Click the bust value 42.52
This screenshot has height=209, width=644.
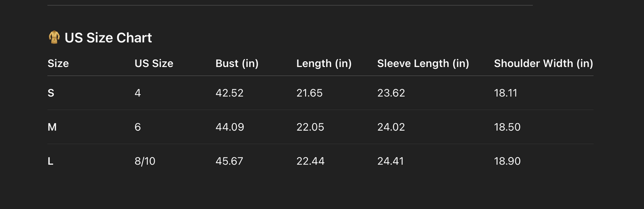pos(230,93)
